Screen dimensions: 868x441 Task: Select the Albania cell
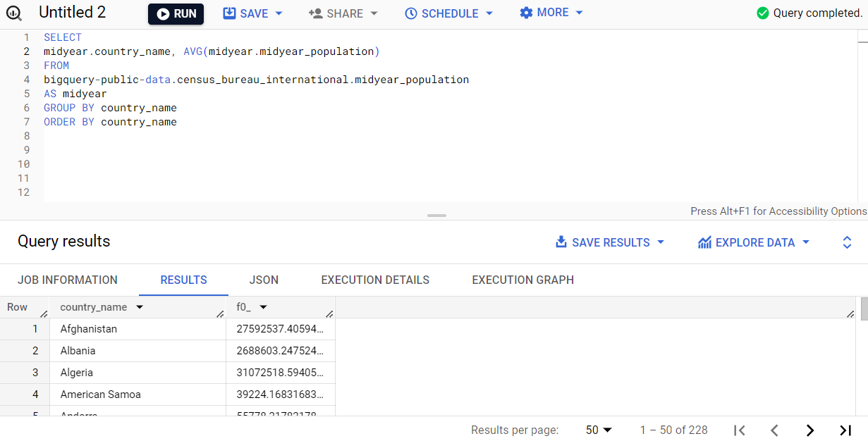click(x=137, y=351)
